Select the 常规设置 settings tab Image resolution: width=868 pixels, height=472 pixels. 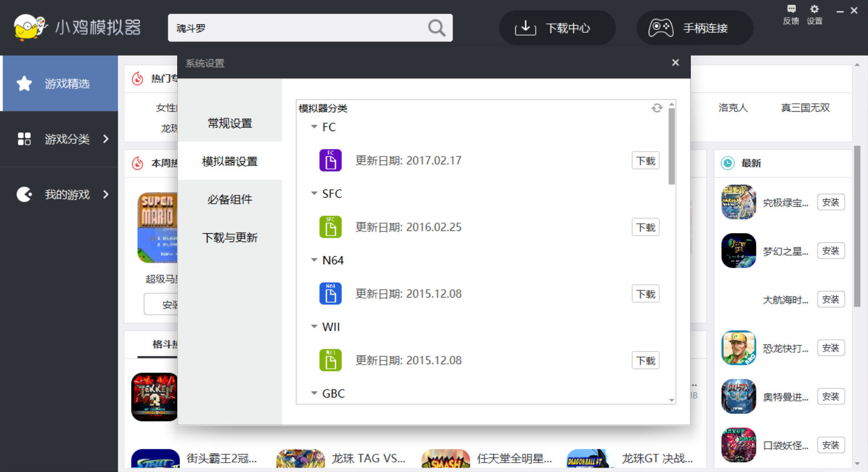(230, 123)
